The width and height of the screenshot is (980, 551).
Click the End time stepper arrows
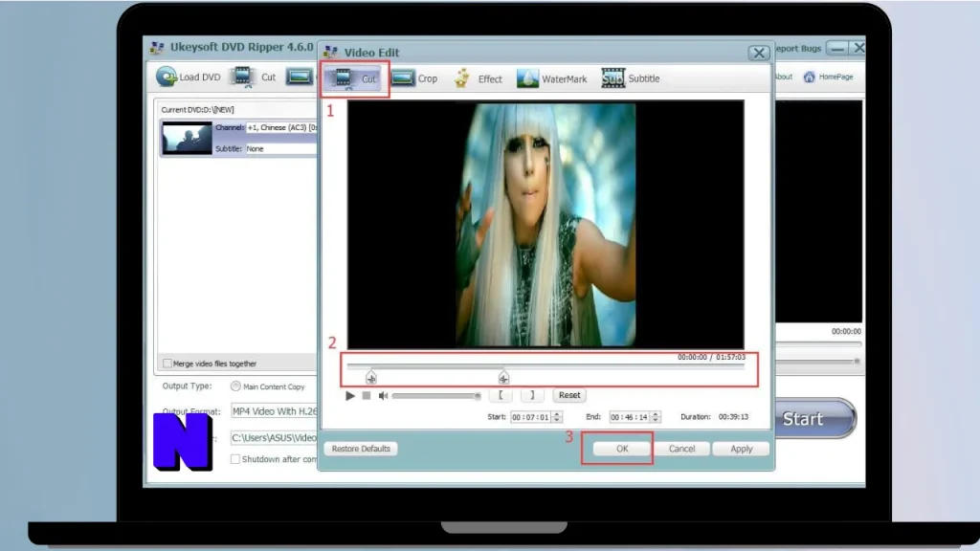[656, 417]
